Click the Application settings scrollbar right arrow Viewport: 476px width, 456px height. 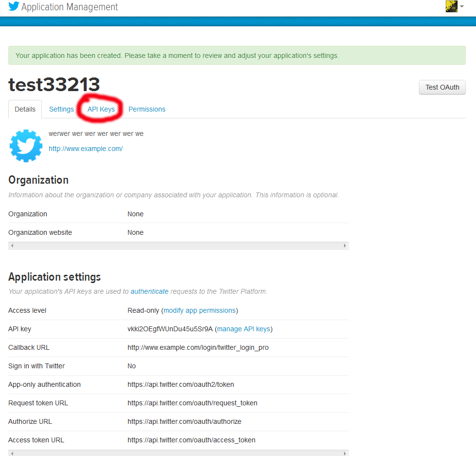tap(345, 453)
